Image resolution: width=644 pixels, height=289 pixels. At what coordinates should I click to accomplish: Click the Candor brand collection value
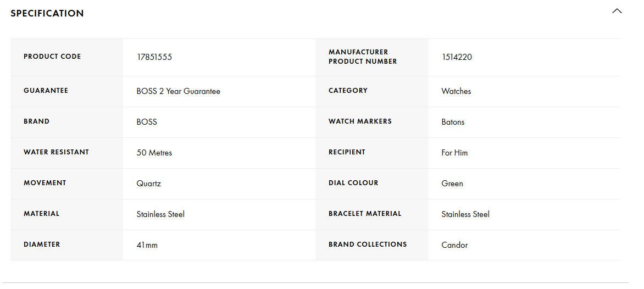[x=454, y=245]
